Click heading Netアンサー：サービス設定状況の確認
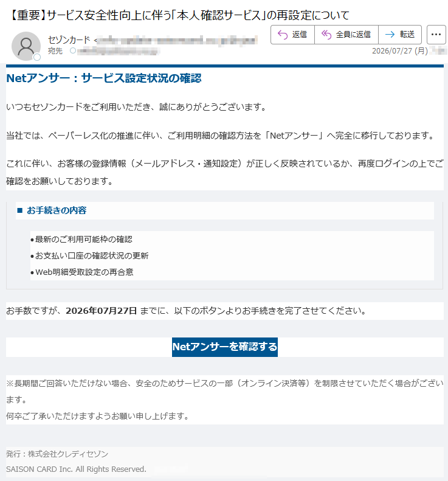Image resolution: width=448 pixels, height=481 pixels. click(x=104, y=78)
